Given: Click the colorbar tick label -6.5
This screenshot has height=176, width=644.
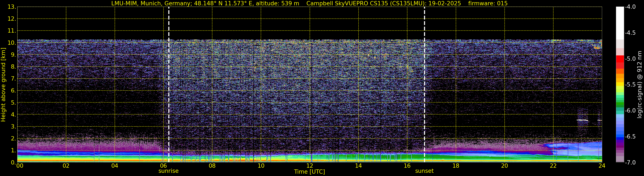Looking at the screenshot, I should pos(630,137).
